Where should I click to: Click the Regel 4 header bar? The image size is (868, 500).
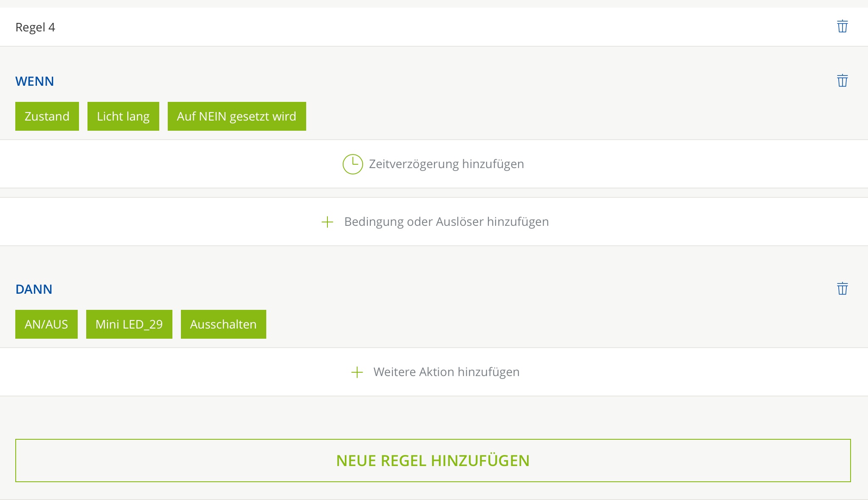click(425, 27)
